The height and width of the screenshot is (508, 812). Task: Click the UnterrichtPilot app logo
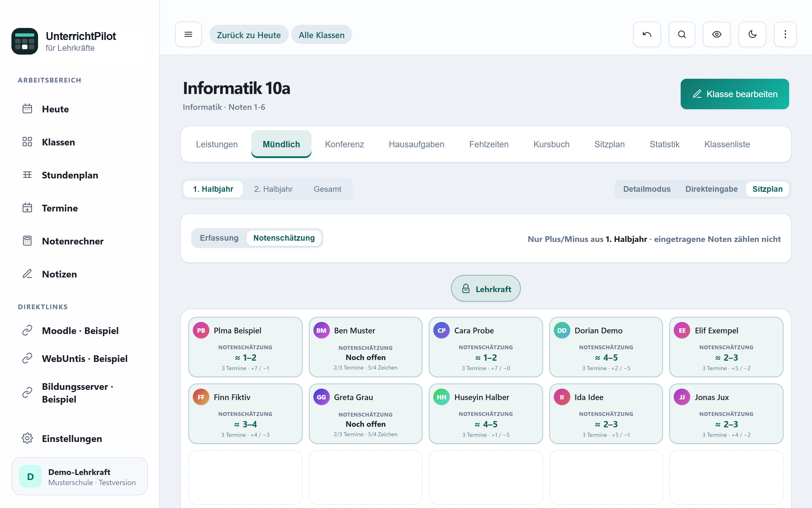[25, 41]
